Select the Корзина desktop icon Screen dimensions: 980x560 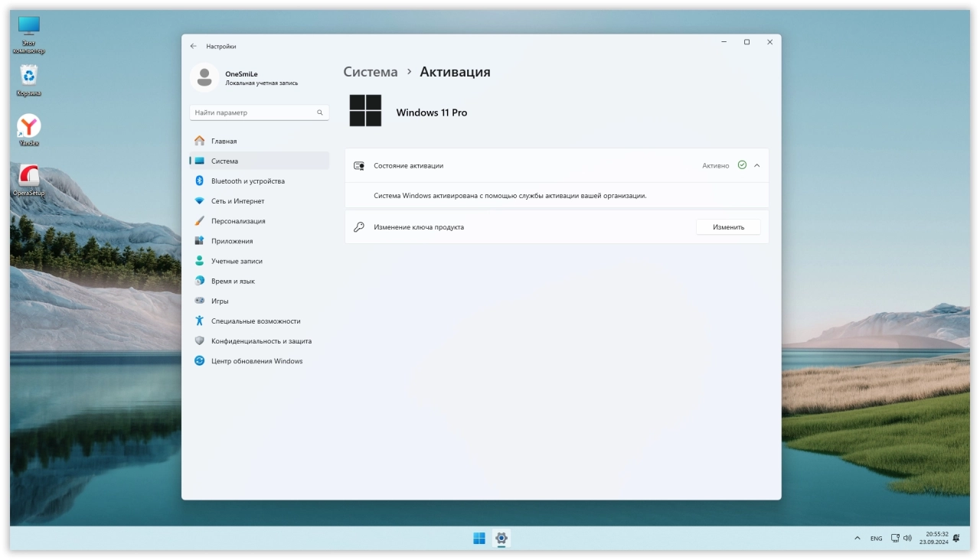[x=28, y=81]
